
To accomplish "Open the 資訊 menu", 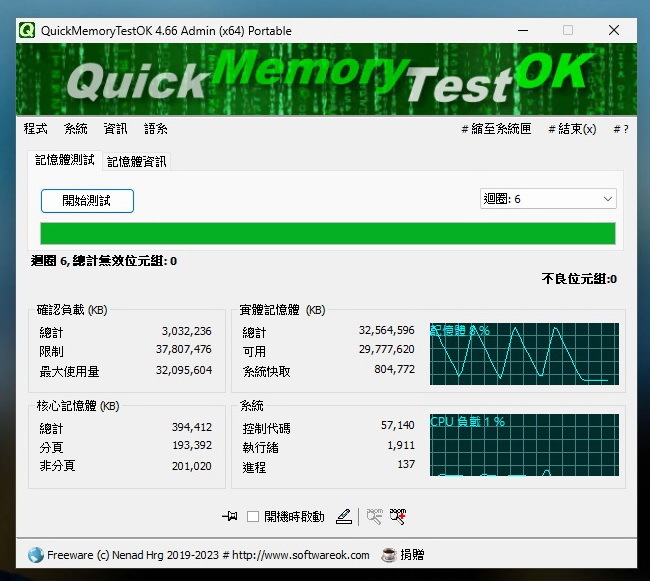I will [x=115, y=129].
